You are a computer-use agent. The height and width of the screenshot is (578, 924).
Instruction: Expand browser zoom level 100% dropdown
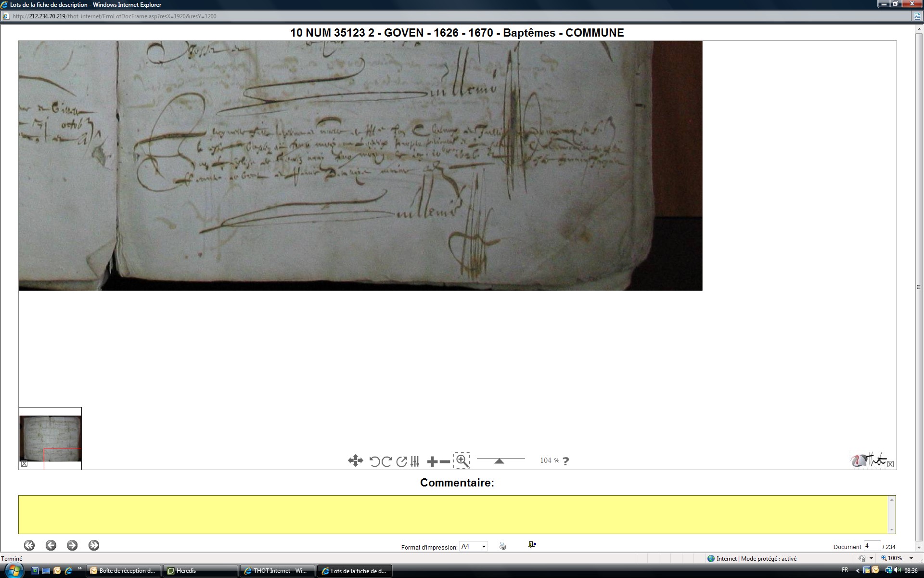point(911,558)
